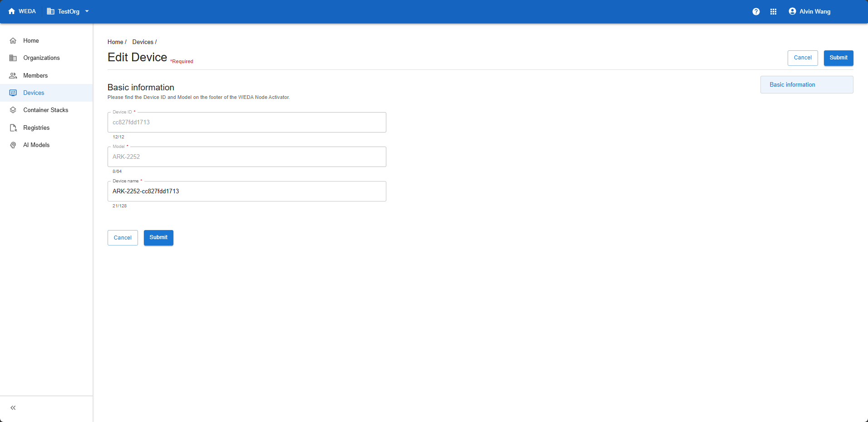Open AI Models menu item
Screen dimensions: 868x422
[x=46, y=145]
